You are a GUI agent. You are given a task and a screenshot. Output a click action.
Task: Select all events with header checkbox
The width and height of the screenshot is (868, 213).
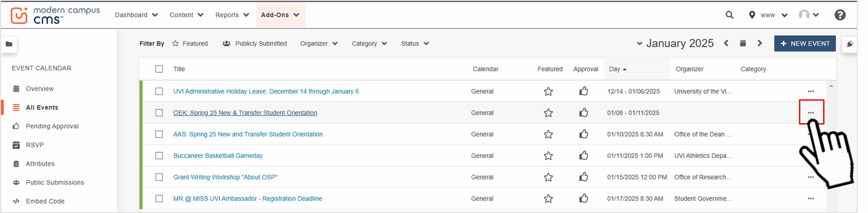click(x=159, y=69)
